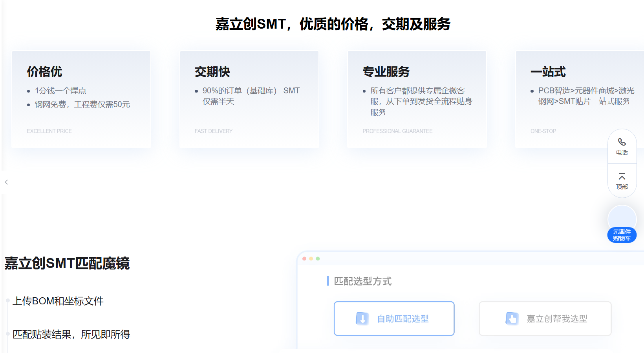Click the 匹配选型方式 section title
Screen dimensions: 644x353
click(362, 281)
